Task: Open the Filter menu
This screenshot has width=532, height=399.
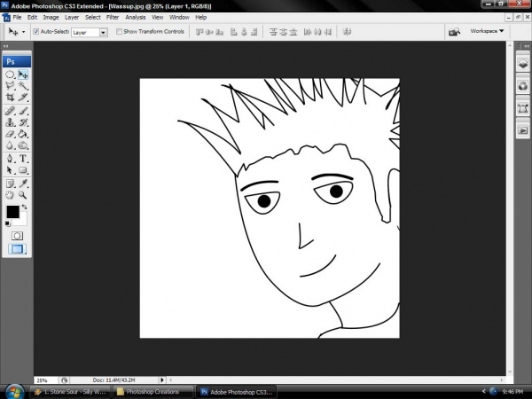Action: 113,18
